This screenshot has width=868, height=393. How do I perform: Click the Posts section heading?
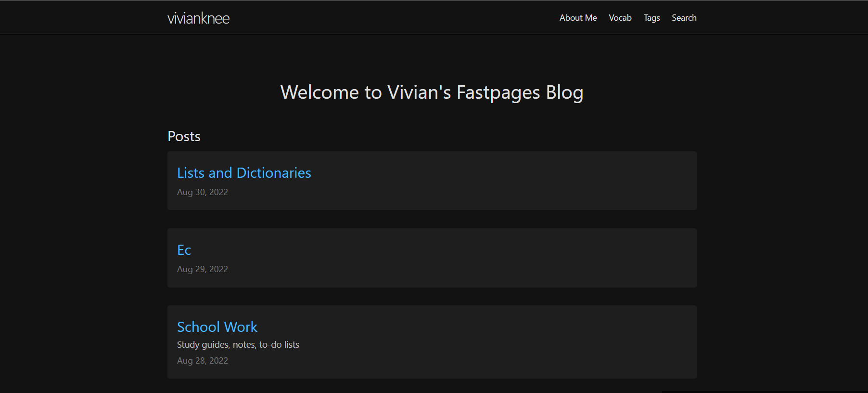coord(184,136)
